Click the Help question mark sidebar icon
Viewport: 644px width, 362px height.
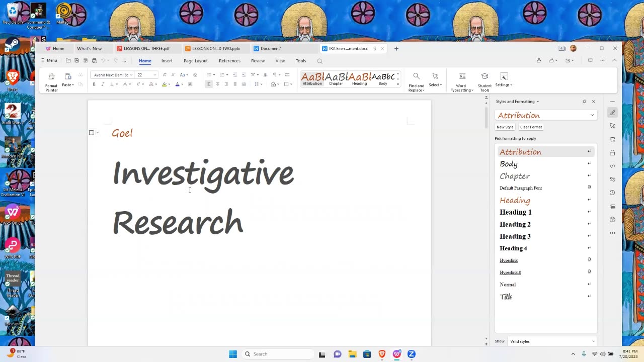612,220
